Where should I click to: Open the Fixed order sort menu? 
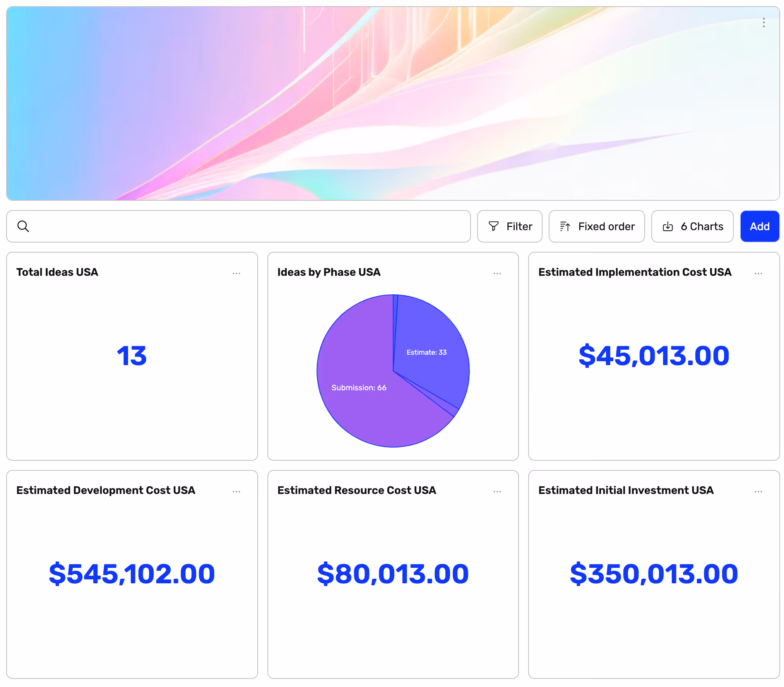pos(597,226)
